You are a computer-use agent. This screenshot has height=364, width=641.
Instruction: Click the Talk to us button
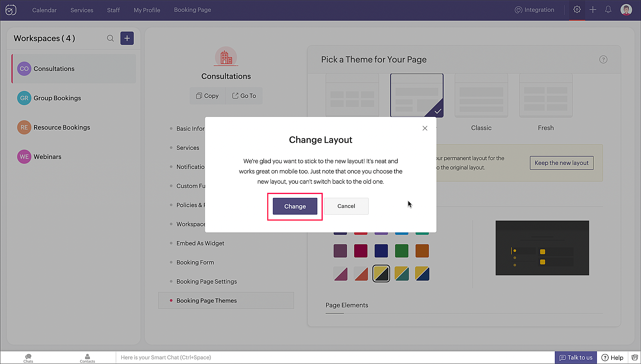pos(576,358)
